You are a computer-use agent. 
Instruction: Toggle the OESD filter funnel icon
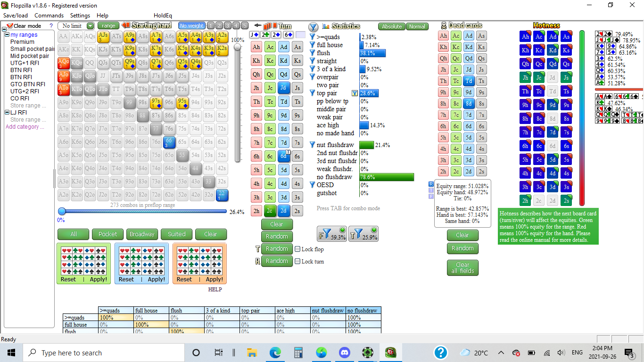click(x=312, y=185)
